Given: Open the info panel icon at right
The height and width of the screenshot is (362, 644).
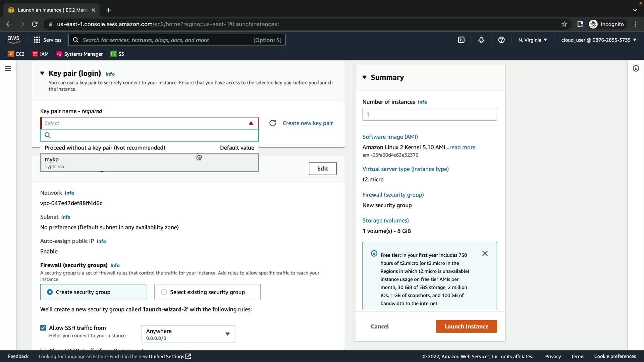Looking at the screenshot, I should pos(636,68).
